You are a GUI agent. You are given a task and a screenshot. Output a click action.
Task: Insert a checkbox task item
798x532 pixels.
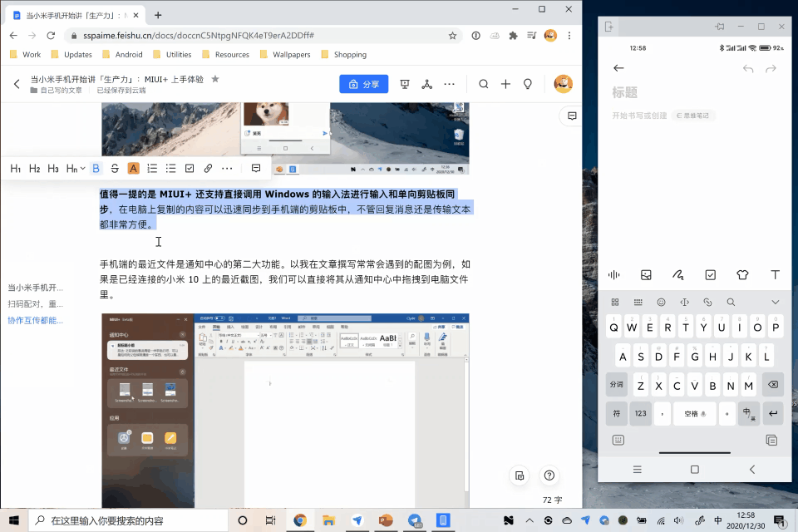point(190,169)
